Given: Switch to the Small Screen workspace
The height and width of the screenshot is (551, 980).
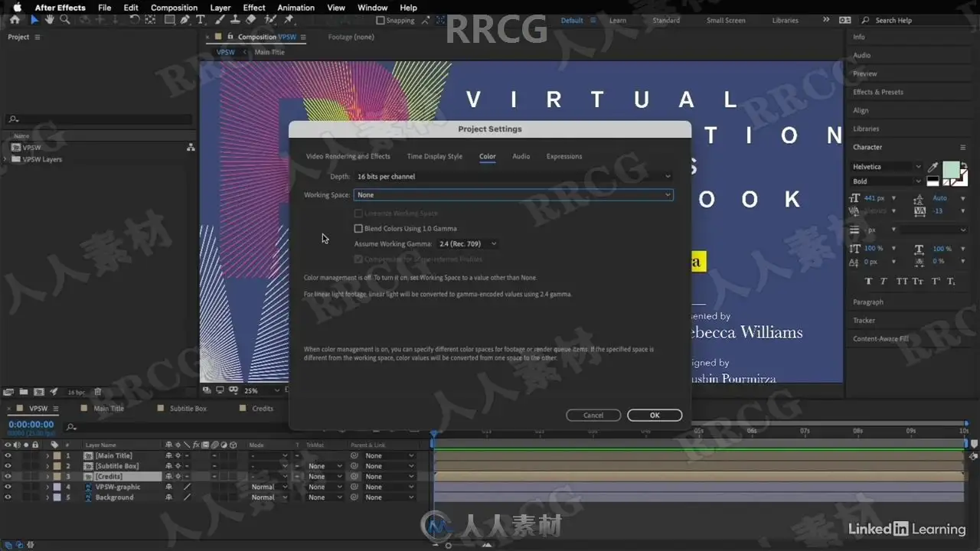Looking at the screenshot, I should (x=726, y=21).
